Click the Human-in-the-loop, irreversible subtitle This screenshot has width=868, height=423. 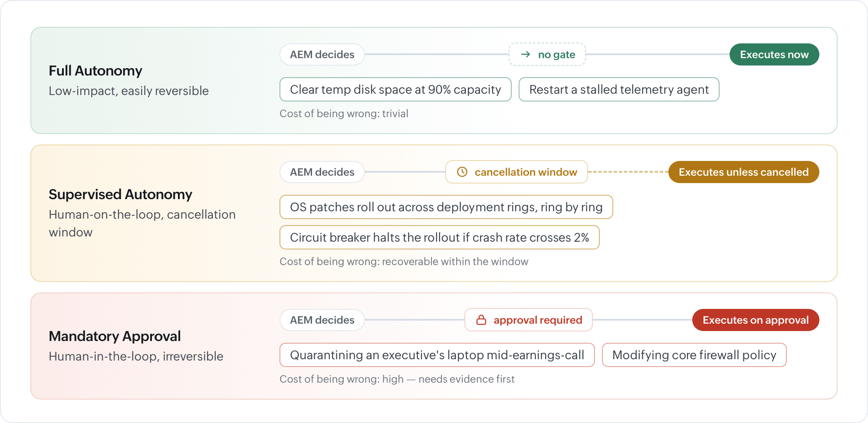[136, 356]
